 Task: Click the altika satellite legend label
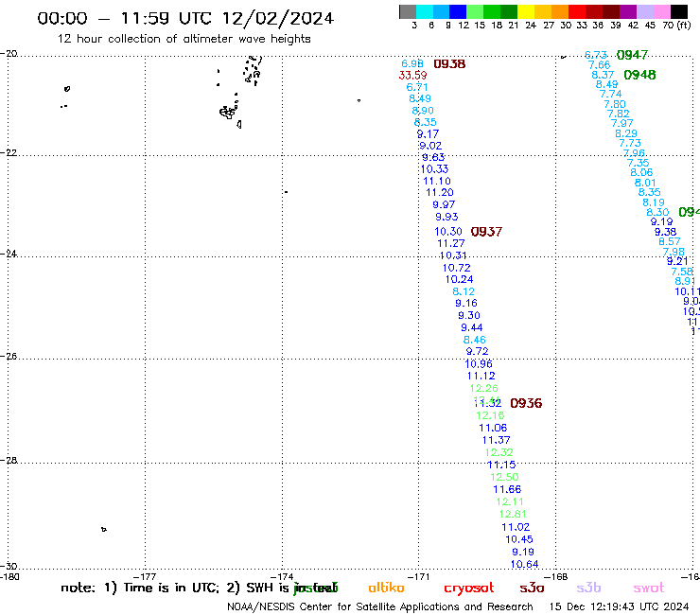coord(386,588)
